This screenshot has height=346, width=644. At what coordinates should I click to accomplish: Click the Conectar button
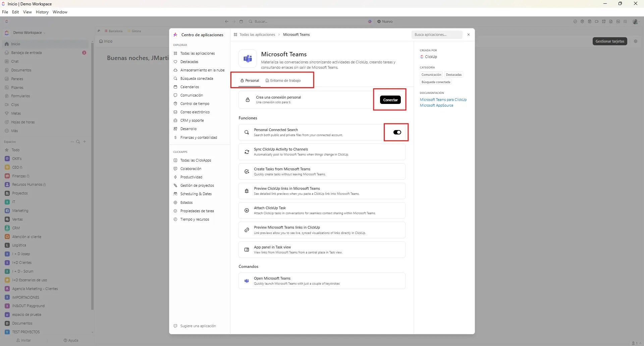click(x=390, y=100)
